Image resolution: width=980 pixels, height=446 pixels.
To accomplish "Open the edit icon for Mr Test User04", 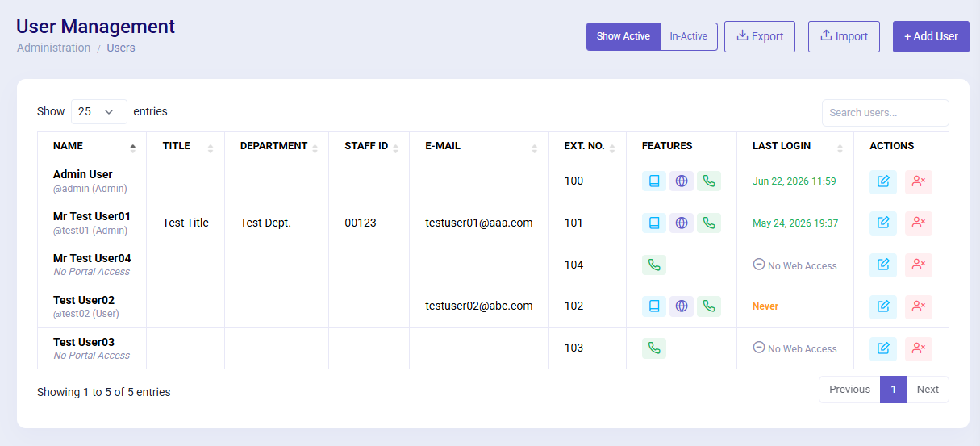I will pos(883,265).
